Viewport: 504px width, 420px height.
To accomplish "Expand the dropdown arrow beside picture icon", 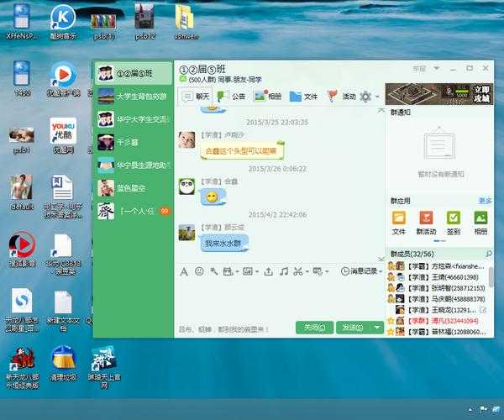I will 257,272.
